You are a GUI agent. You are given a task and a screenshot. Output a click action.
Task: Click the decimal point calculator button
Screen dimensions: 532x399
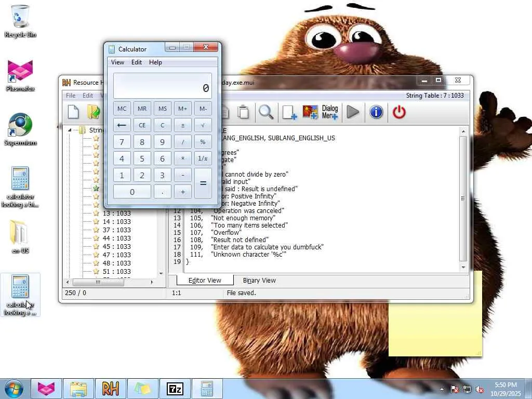163,192
